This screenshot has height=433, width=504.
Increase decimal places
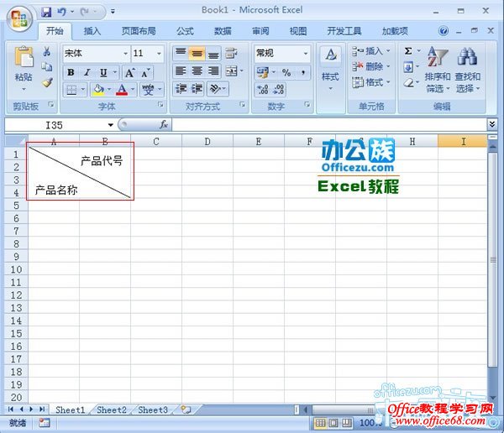[263, 90]
